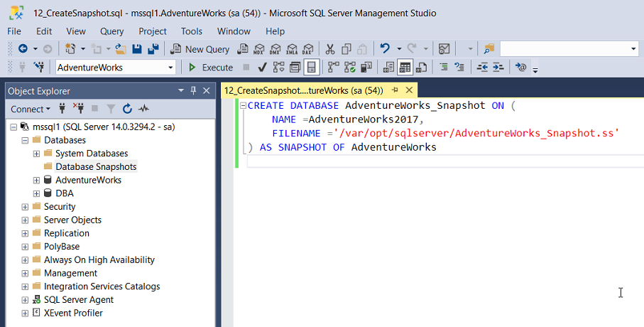Click the DAX query icon
Screen dimensions: 644x327
tap(307, 49)
